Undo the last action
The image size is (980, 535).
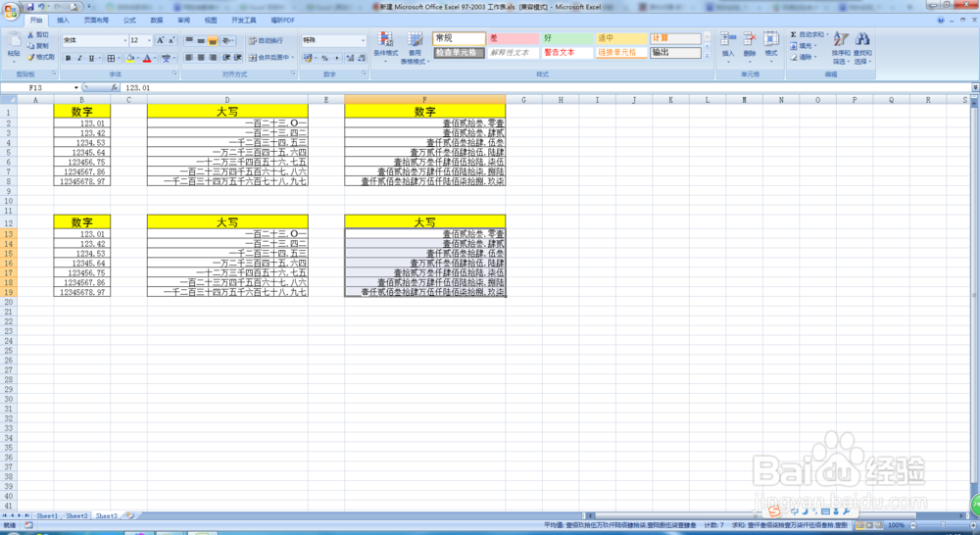click(41, 6)
